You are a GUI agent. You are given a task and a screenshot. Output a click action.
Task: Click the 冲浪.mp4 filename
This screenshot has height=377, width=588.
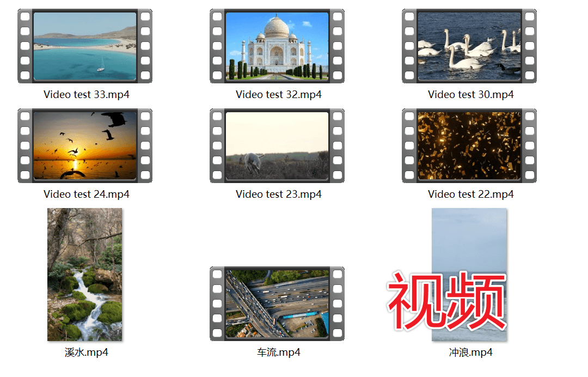(x=470, y=352)
